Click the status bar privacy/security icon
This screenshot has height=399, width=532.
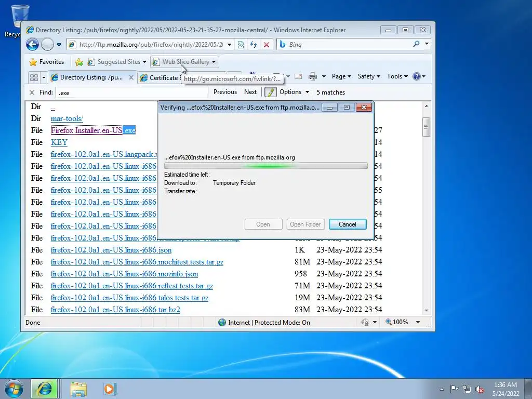365,322
